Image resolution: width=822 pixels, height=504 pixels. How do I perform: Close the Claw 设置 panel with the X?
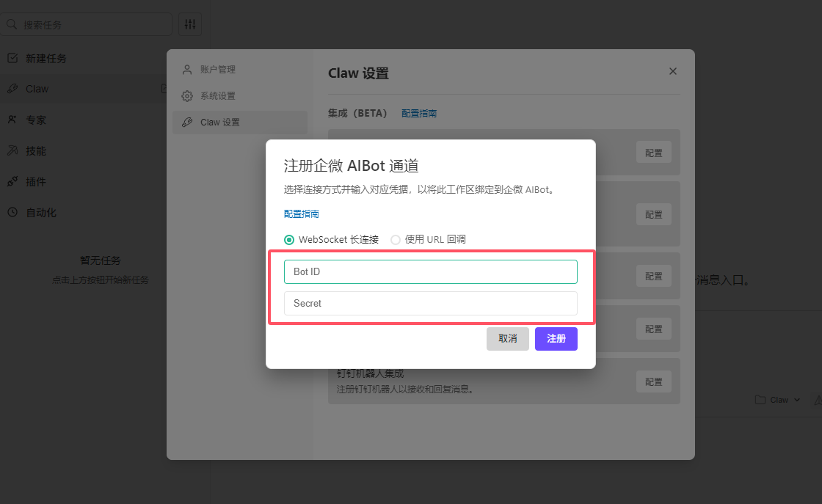tap(672, 71)
